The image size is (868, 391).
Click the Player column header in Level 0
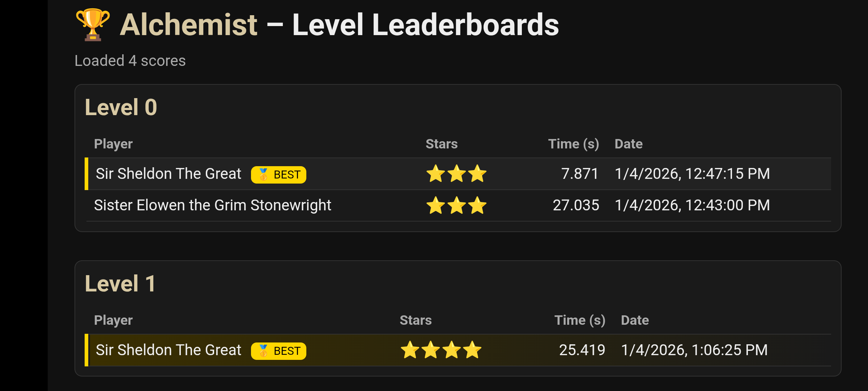coord(113,144)
